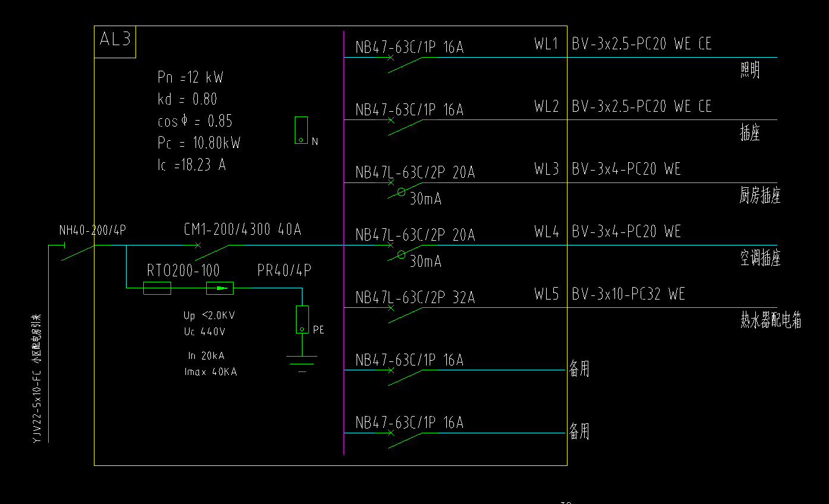This screenshot has height=504, width=829.
Task: Click the 空调插座 label
Action: (x=760, y=259)
